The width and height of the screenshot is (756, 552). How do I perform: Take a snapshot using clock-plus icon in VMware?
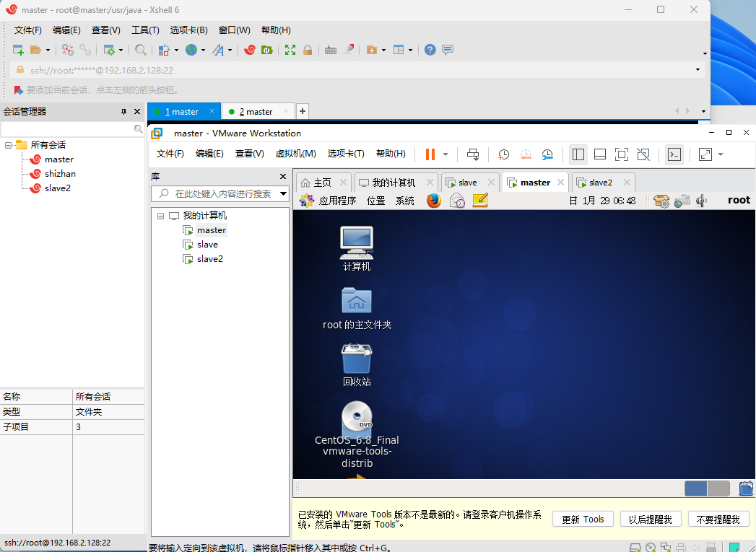click(x=503, y=154)
